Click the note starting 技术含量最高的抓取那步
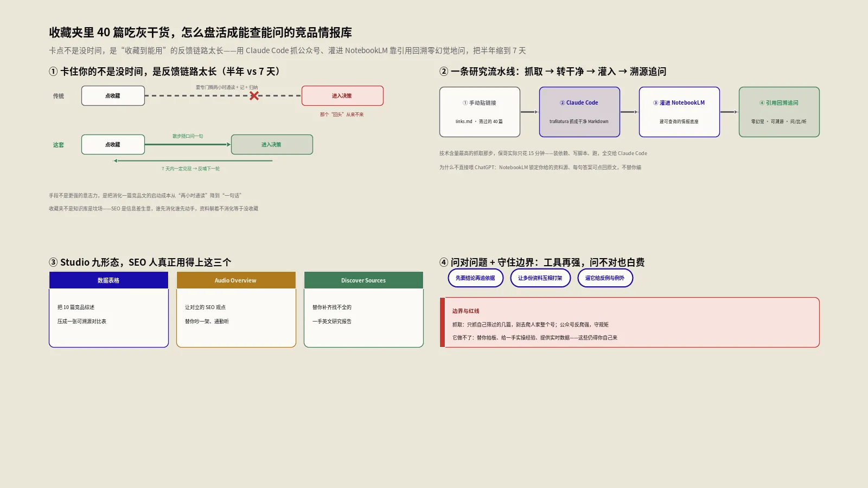868x488 pixels. click(x=543, y=153)
